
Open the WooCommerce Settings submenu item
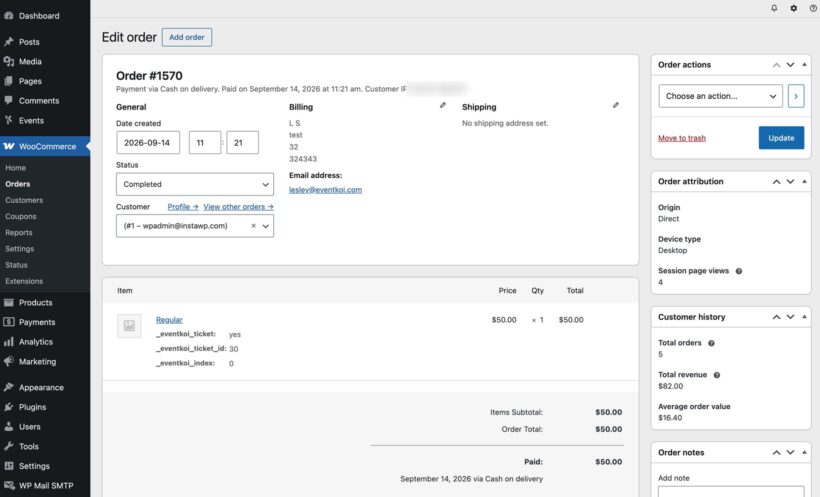coord(19,249)
